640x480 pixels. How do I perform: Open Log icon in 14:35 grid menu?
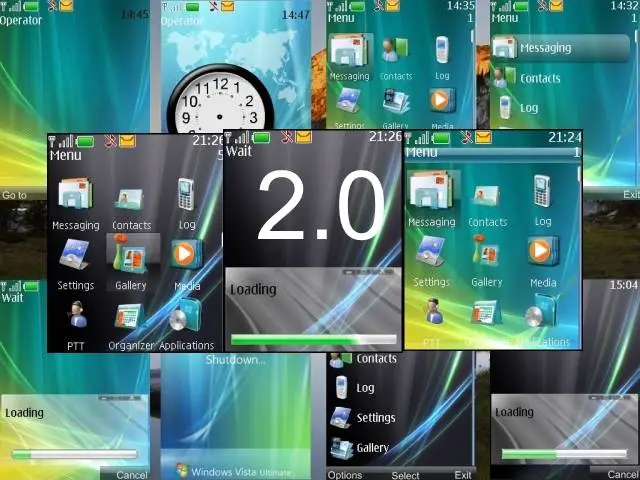point(442,50)
